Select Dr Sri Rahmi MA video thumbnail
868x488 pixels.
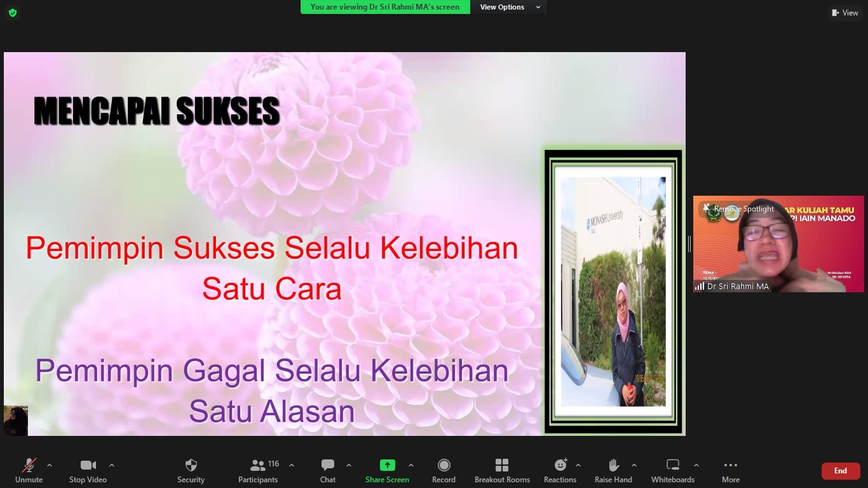pos(778,248)
